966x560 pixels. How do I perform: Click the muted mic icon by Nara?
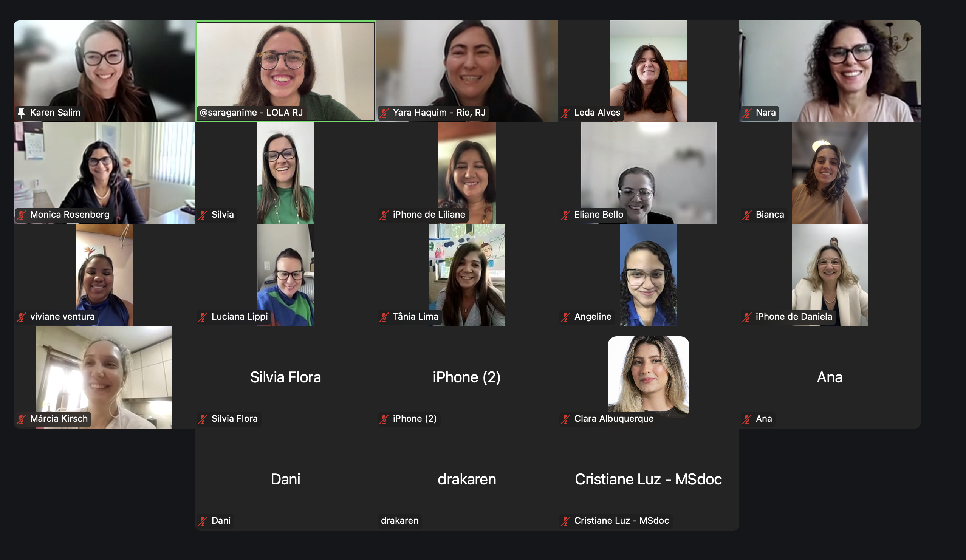747,113
